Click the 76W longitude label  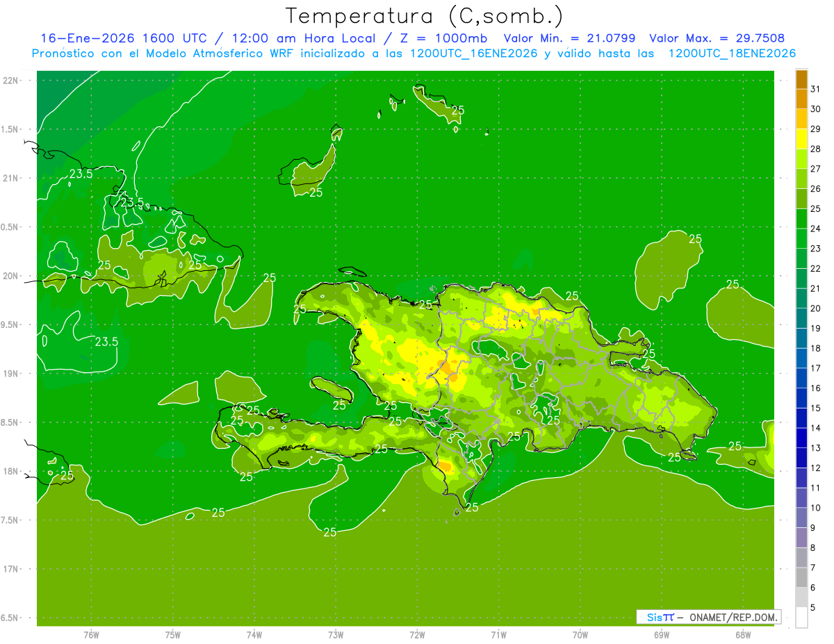point(91,634)
